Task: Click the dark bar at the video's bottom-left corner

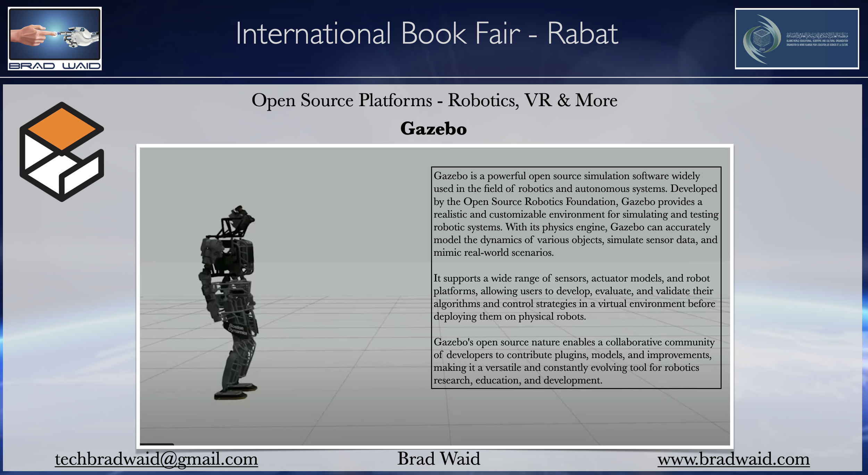Action: [157, 444]
